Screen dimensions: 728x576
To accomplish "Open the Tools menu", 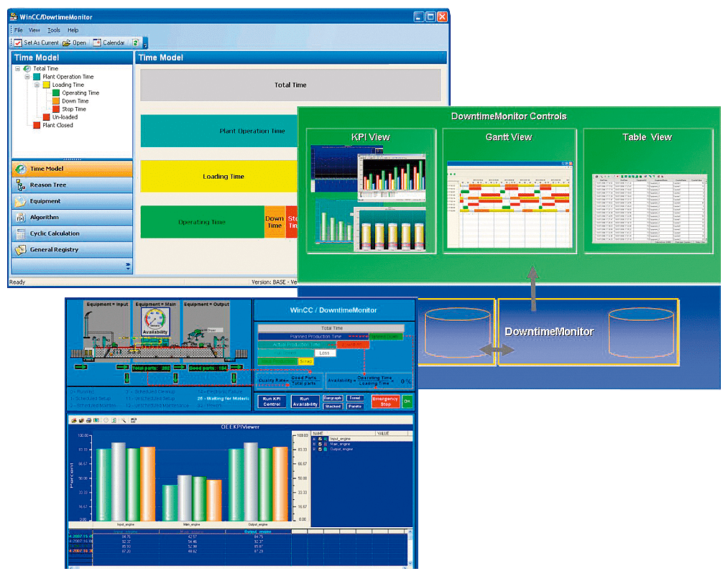I will click(x=54, y=30).
